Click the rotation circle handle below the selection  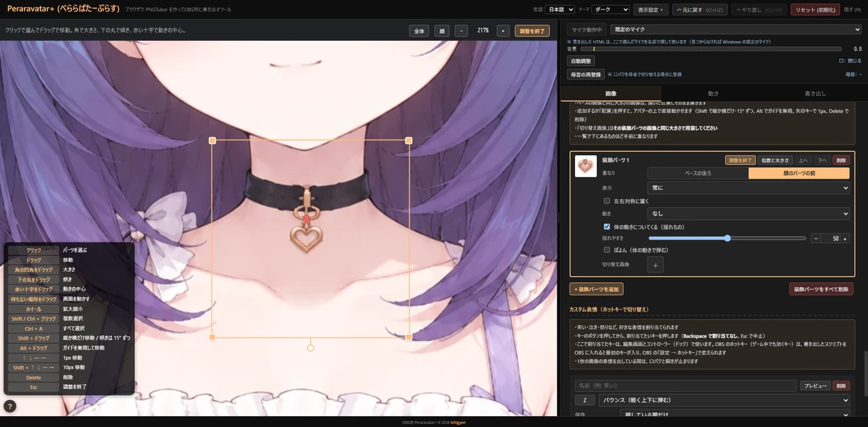[311, 348]
